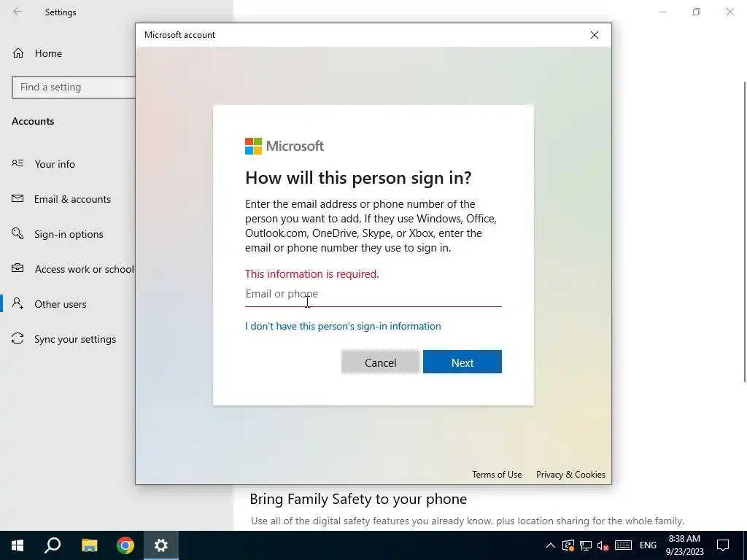Click the Home house icon
Screen dimensions: 747x560
coord(18,52)
